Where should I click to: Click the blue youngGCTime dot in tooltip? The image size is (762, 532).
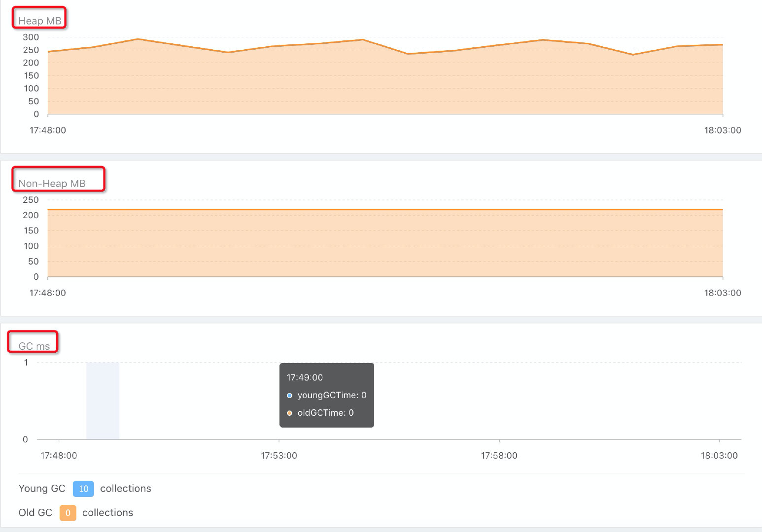[289, 396]
